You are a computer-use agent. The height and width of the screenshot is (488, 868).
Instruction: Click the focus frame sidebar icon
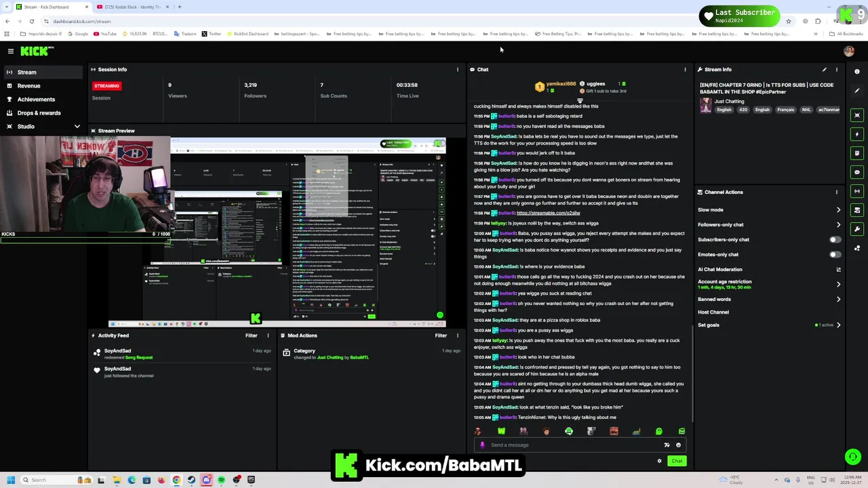pyautogui.click(x=857, y=115)
